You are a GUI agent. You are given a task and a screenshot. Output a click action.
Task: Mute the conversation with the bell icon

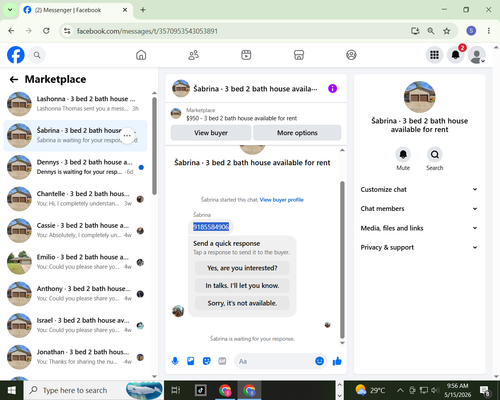pyautogui.click(x=403, y=154)
